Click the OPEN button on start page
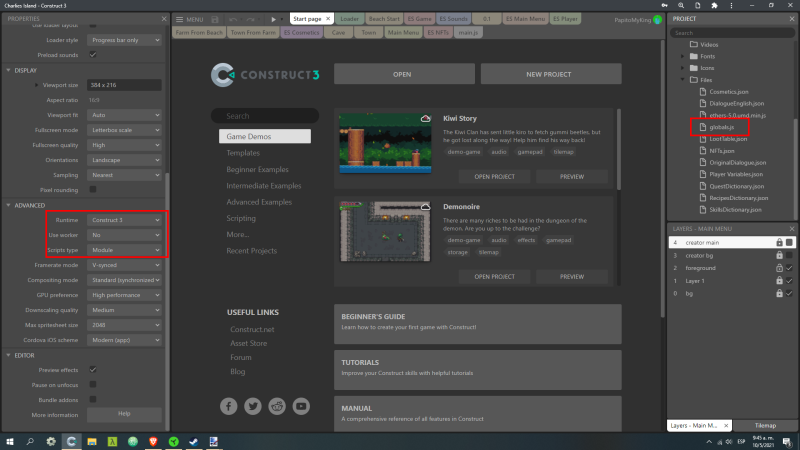The image size is (800, 450). point(404,74)
